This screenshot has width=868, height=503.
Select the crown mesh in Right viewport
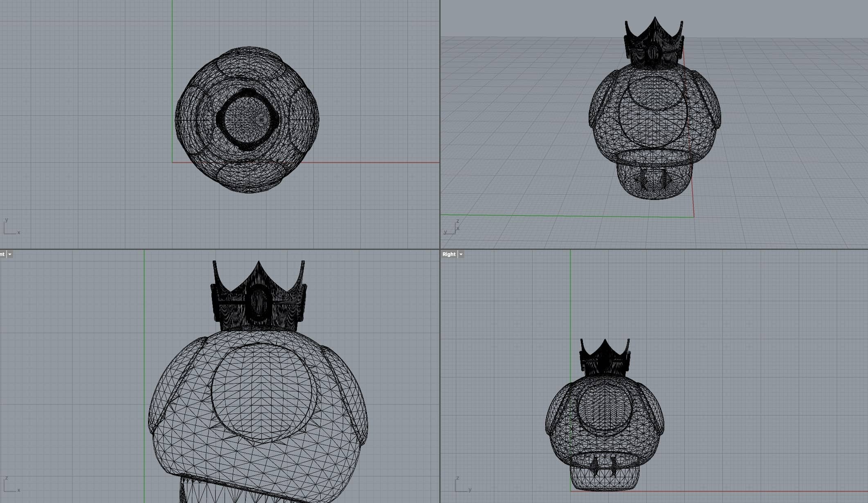605,358
